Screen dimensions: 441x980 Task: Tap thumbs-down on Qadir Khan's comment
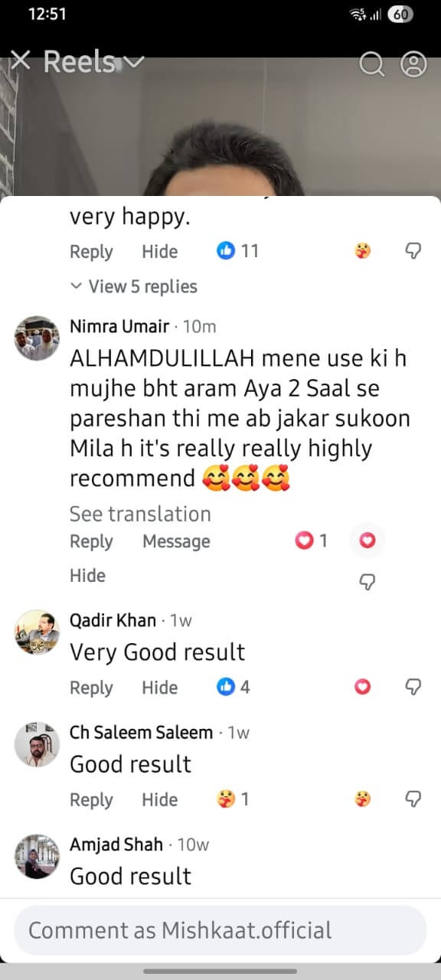(x=413, y=687)
